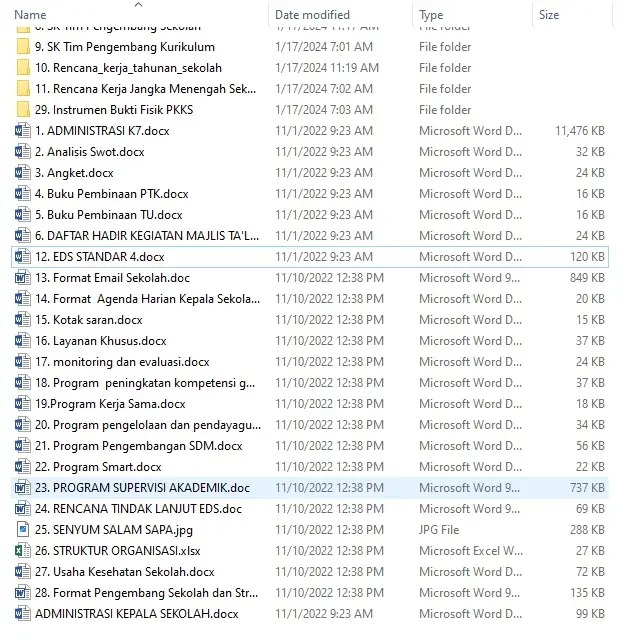The width and height of the screenshot is (627, 643).
Task: Sort by the Date modified column header
Action: point(312,15)
